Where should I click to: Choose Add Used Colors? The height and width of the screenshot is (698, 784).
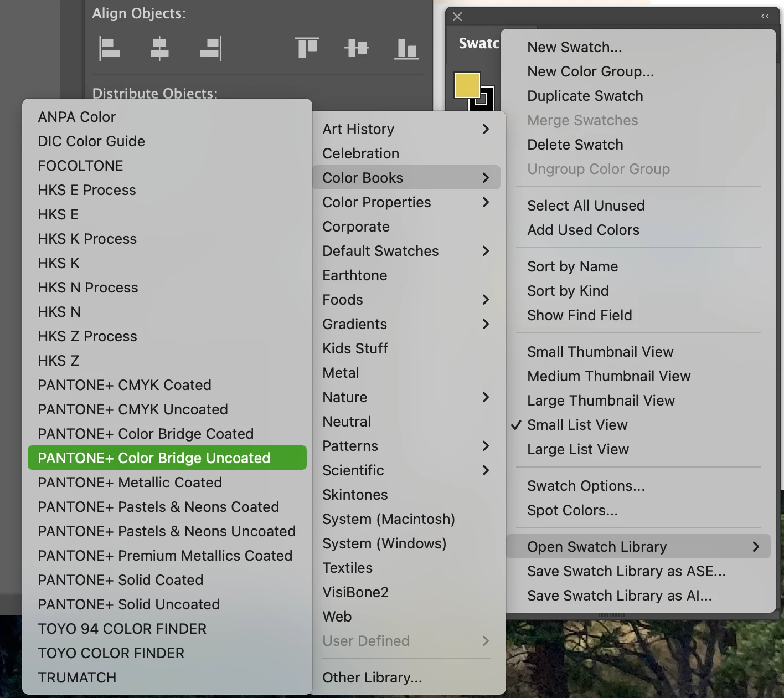click(x=638, y=230)
